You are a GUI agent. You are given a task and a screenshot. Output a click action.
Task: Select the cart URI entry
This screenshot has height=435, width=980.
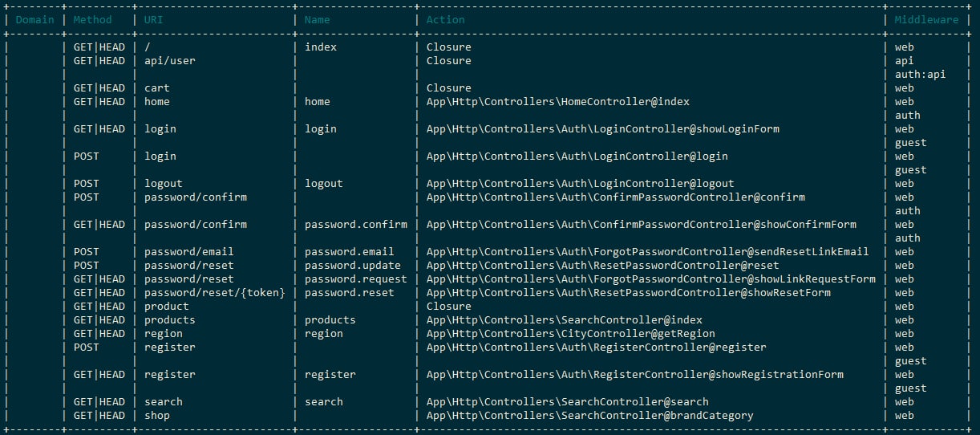pos(157,88)
